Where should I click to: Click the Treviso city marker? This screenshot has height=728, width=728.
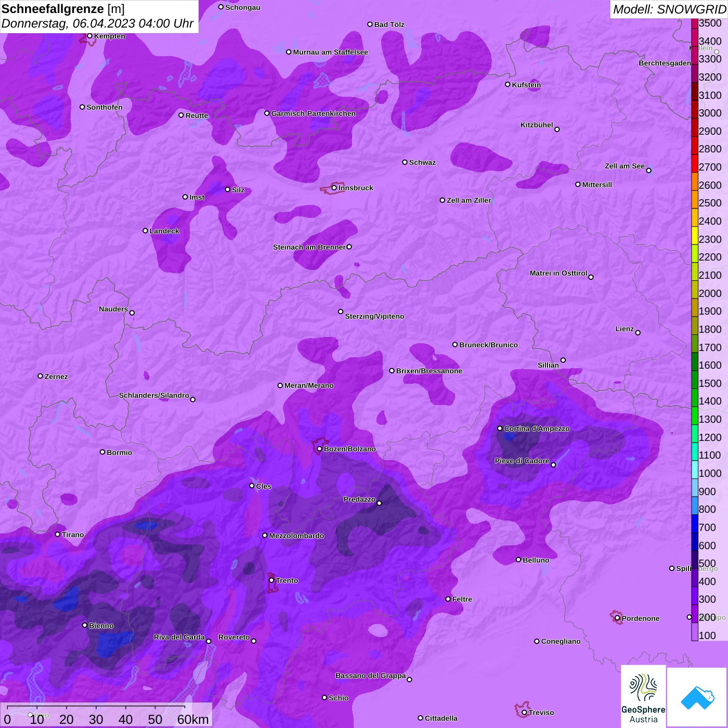click(524, 712)
